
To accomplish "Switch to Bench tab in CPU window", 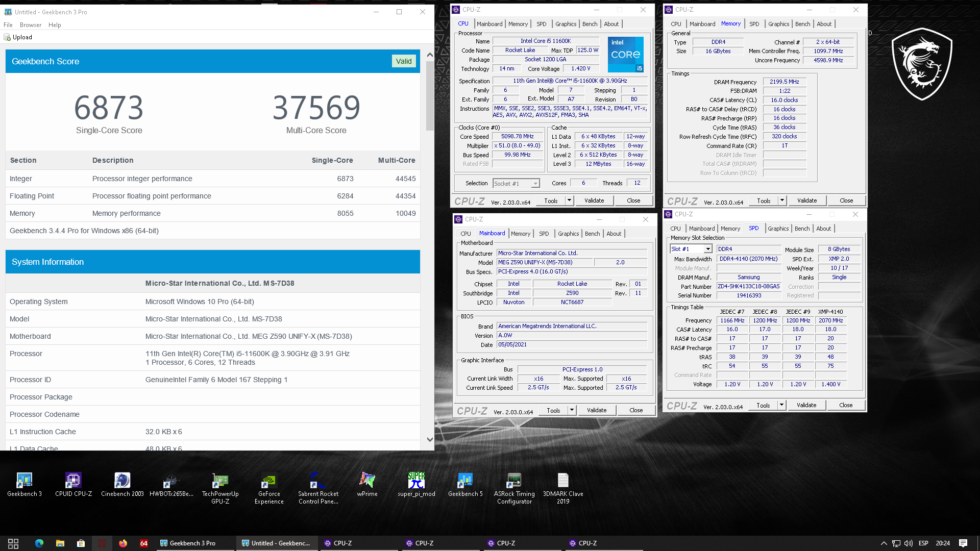I will [x=590, y=24].
